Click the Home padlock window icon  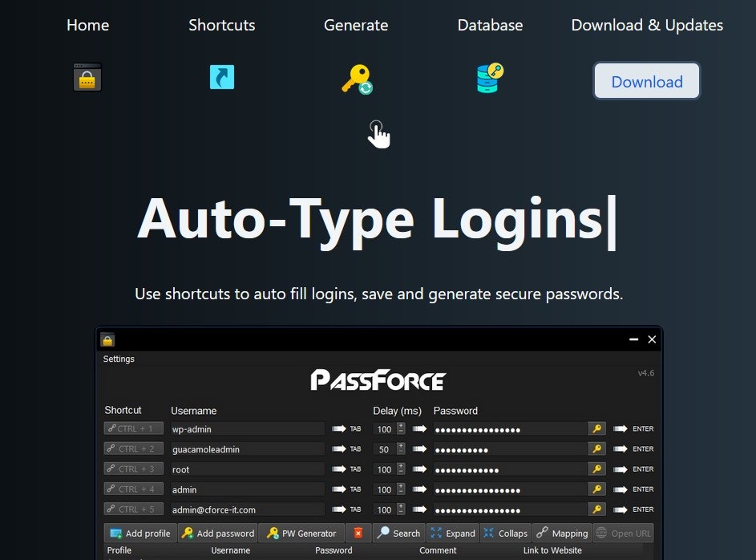(87, 77)
